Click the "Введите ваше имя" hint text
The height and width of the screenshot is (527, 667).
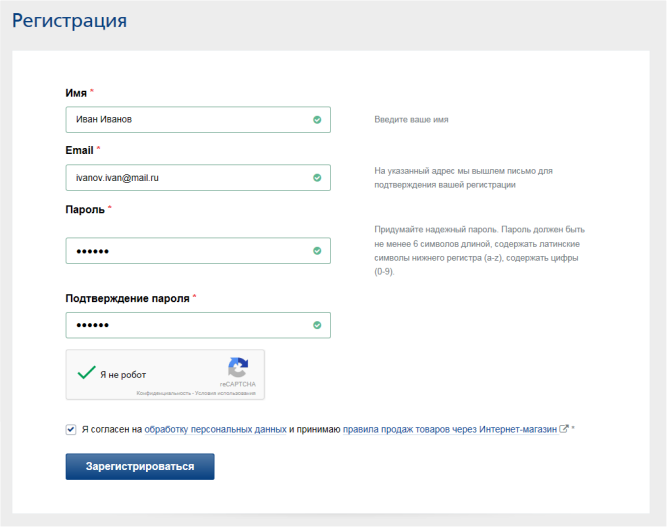[411, 120]
